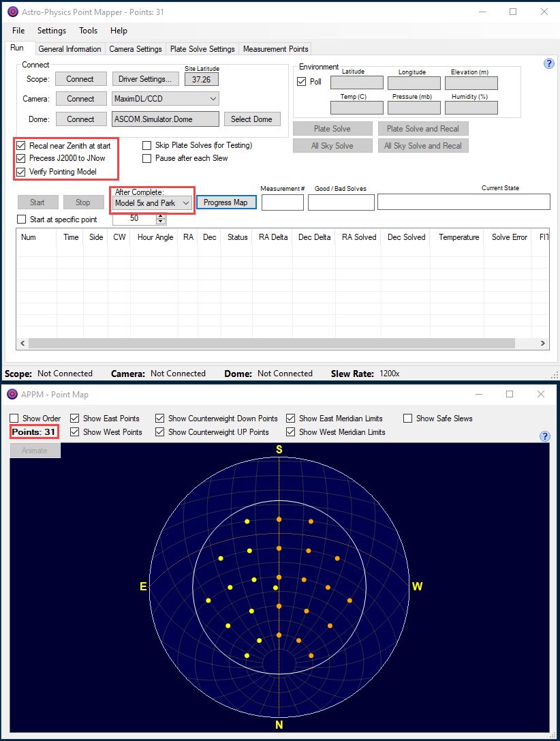The height and width of the screenshot is (741, 560).
Task: Click the scroll left arrow of results table
Action: tap(22, 343)
